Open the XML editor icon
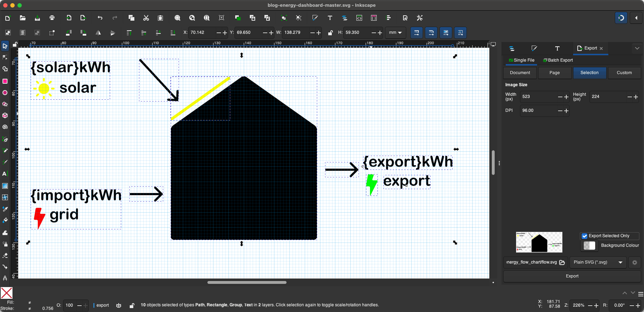This screenshot has width=644, height=312. [359, 18]
